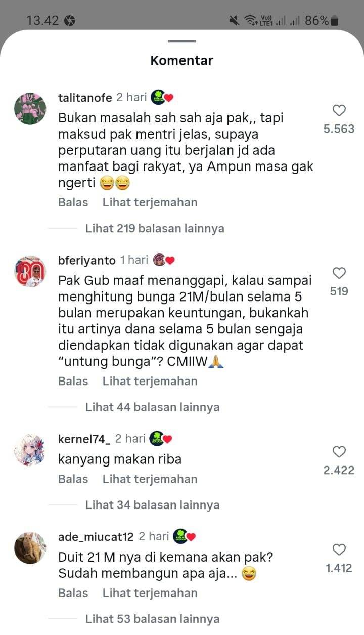This screenshot has width=364, height=635.
Task: Show 34 more replies under kernel74_
Action: tap(152, 504)
